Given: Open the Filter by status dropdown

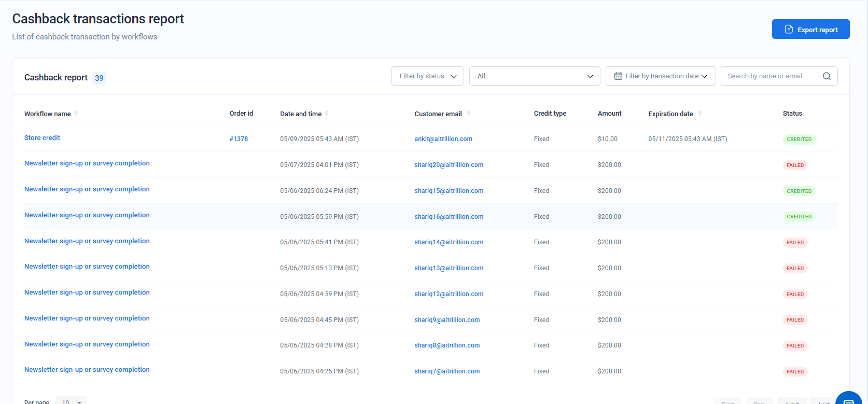Looking at the screenshot, I should [428, 76].
